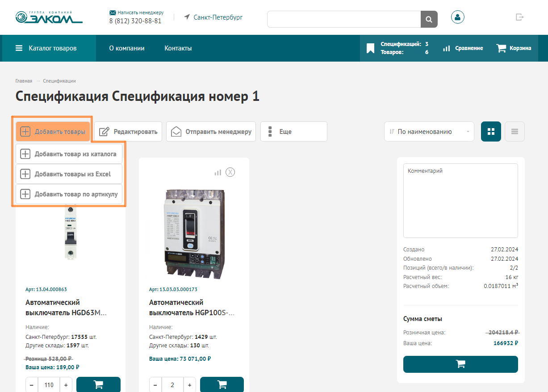
Task: Select Добавить товары из Excel
Action: tap(69, 174)
